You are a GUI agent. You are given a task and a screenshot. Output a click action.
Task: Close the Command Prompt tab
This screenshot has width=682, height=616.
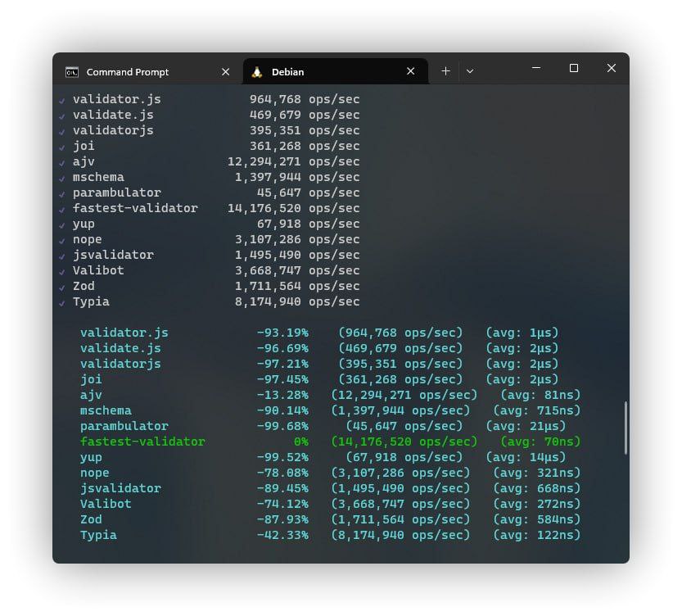pos(226,72)
